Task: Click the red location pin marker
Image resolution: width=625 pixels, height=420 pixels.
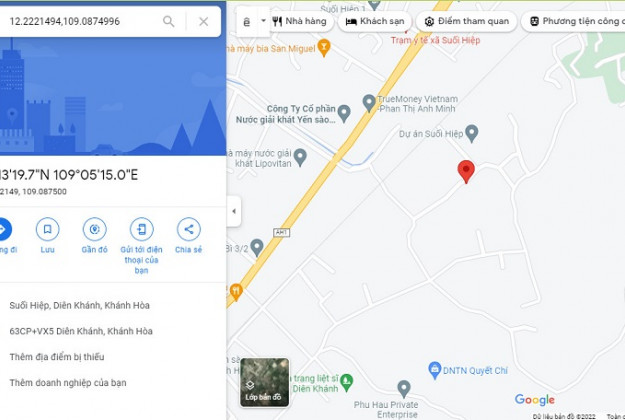Action: tap(466, 171)
